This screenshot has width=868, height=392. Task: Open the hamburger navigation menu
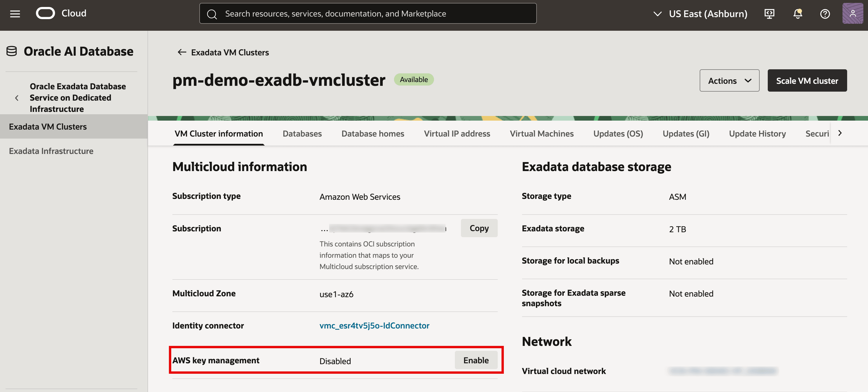[x=15, y=14]
